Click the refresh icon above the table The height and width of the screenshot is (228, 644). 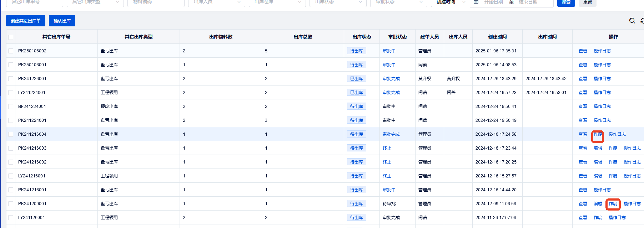pos(642,21)
